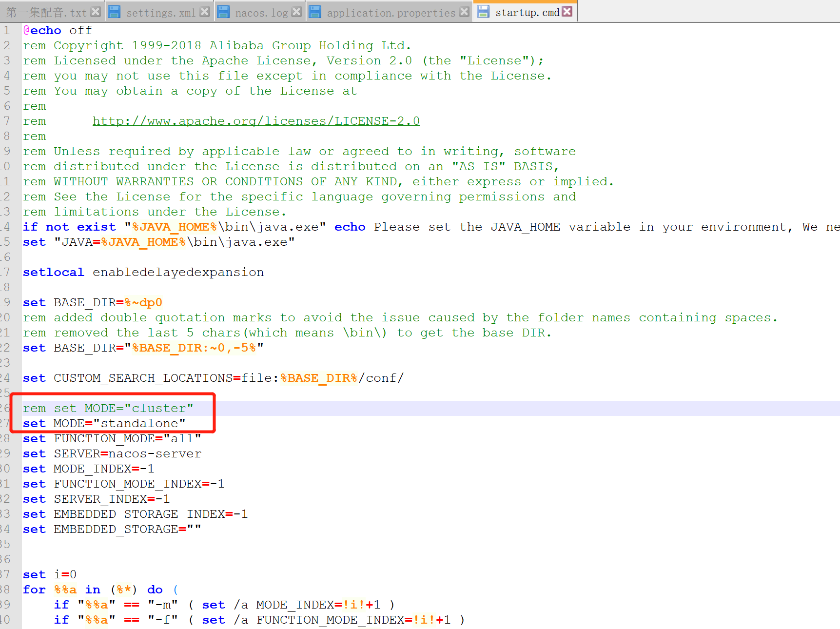
Task: Switch to the application.properties tab
Action: (392, 12)
